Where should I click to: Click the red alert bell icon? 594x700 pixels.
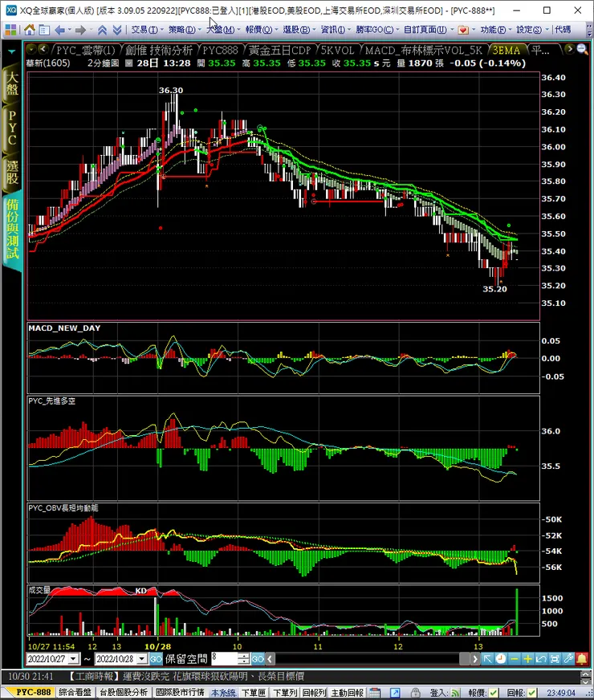pos(582,658)
